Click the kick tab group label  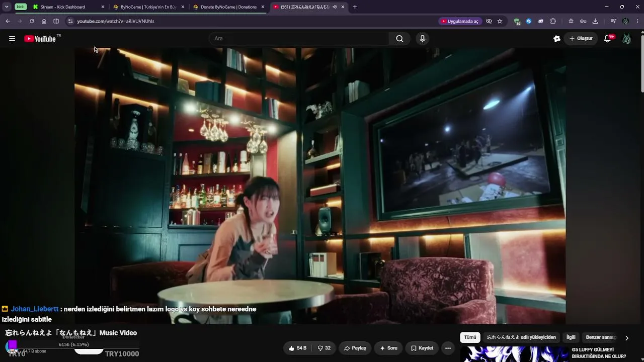coord(21,7)
